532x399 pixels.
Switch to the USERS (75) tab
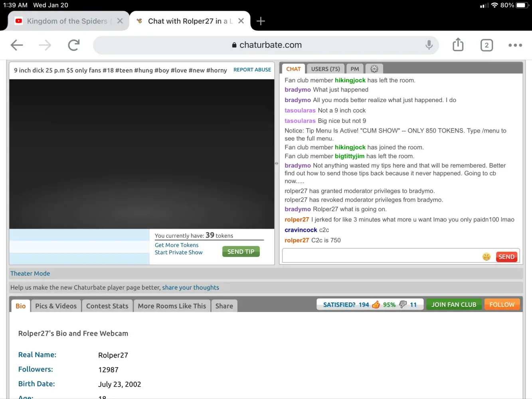325,69
